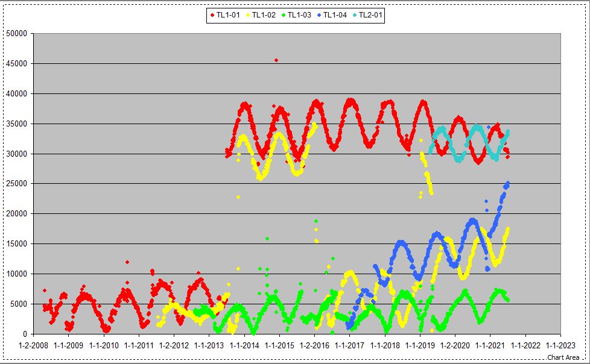Click the yellow TL1-02 legend marker
Viewport: 590px width, 364px height.
click(247, 15)
